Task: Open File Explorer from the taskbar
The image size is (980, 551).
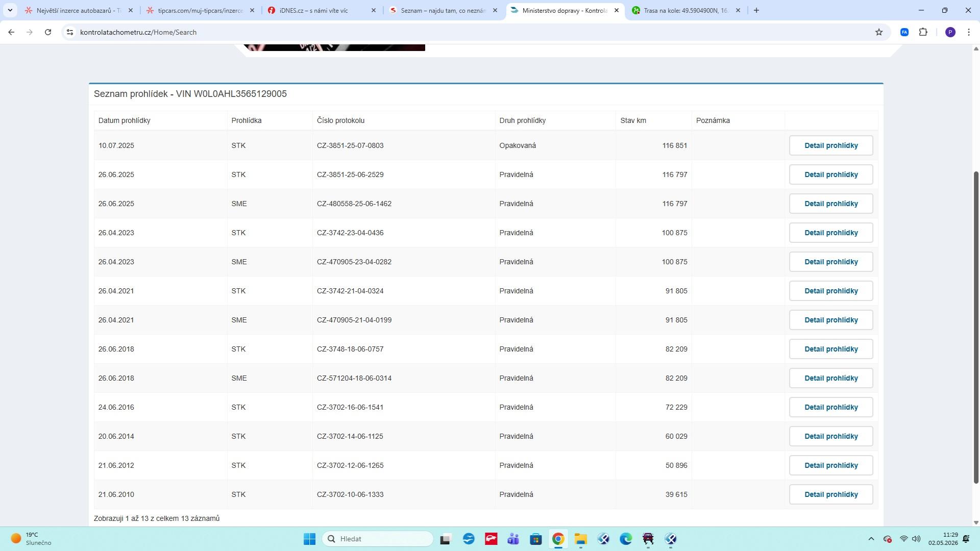Action: pyautogui.click(x=580, y=539)
